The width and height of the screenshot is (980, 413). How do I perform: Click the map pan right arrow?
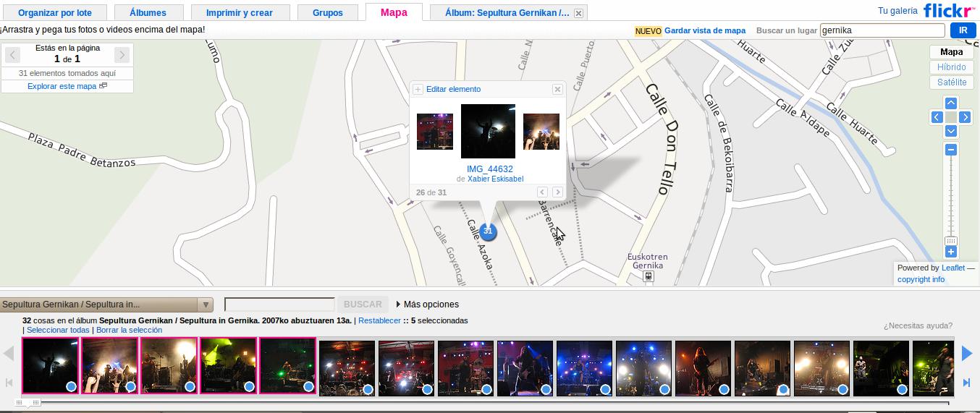pyautogui.click(x=965, y=117)
